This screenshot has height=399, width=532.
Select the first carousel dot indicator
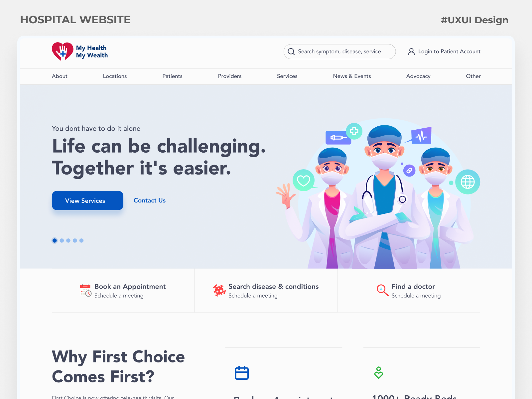point(55,240)
